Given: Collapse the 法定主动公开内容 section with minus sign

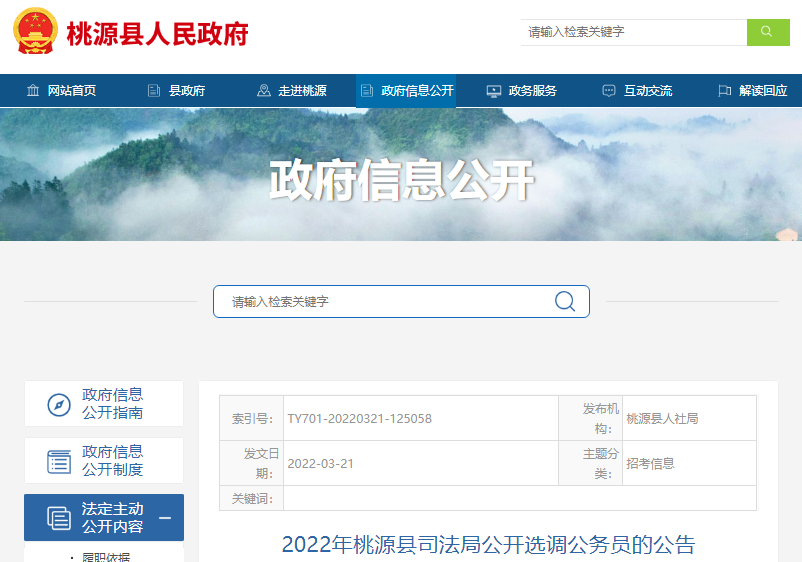Looking at the screenshot, I should coord(165,518).
